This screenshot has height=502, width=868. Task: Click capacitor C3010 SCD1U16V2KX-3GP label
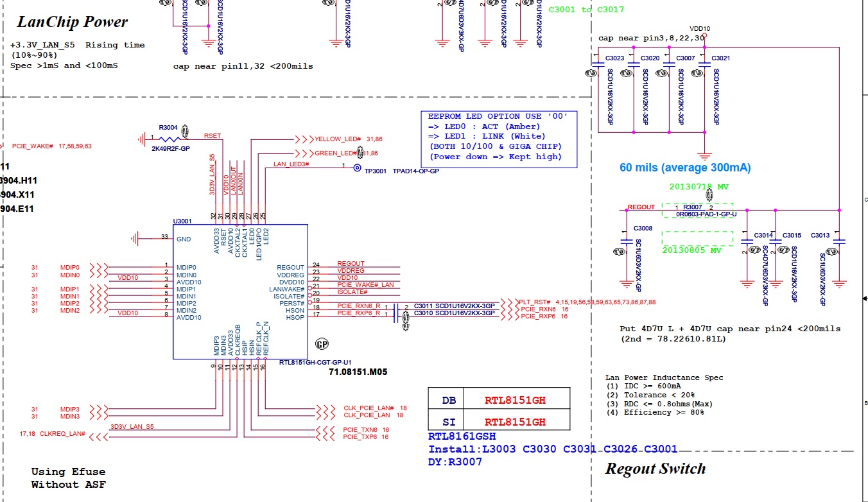[x=455, y=313]
